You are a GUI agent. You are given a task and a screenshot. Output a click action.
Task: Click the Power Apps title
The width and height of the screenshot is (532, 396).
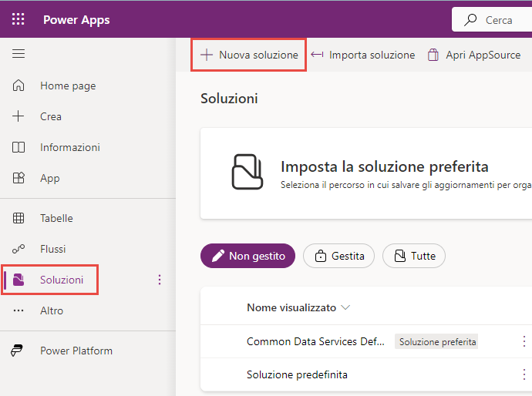point(76,20)
